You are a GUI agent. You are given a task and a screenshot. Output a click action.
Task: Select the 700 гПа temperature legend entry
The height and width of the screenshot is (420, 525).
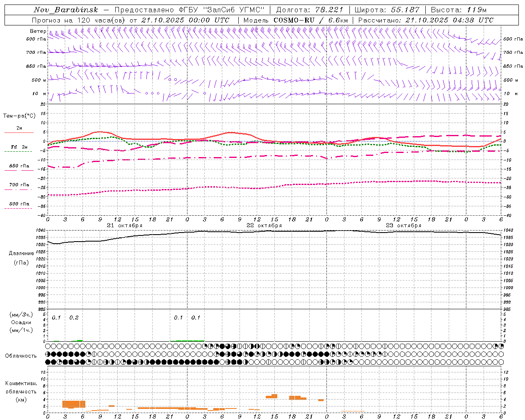[x=19, y=185]
